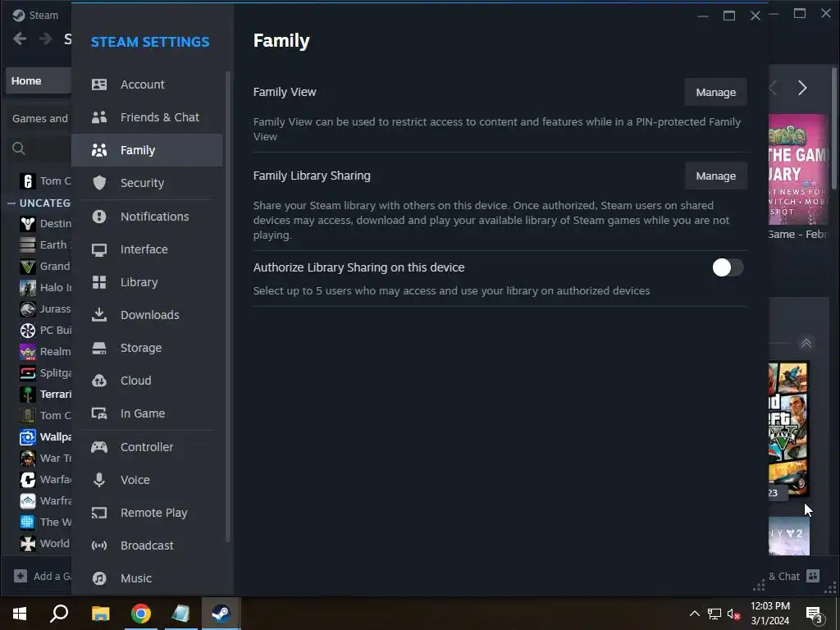Manage Family View settings
840x630 pixels.
715,92
